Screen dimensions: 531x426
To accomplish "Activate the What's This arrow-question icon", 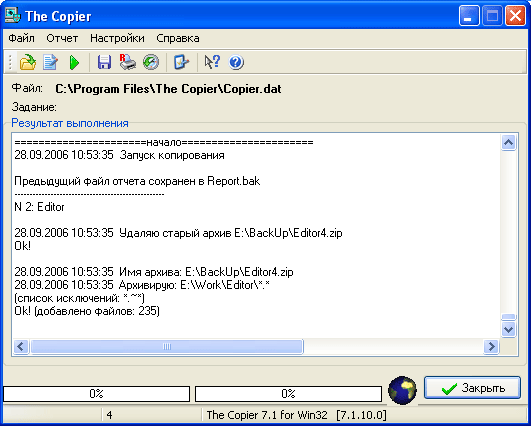I will coord(212,62).
